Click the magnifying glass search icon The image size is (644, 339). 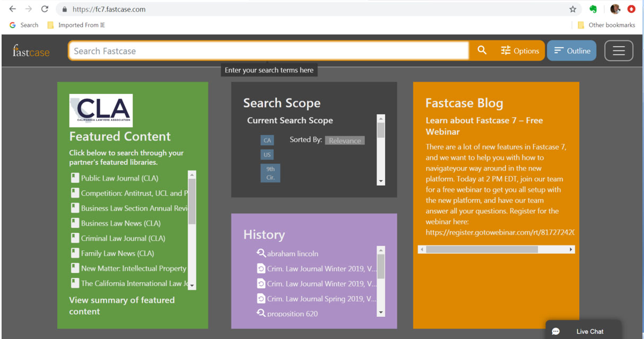pyautogui.click(x=481, y=50)
